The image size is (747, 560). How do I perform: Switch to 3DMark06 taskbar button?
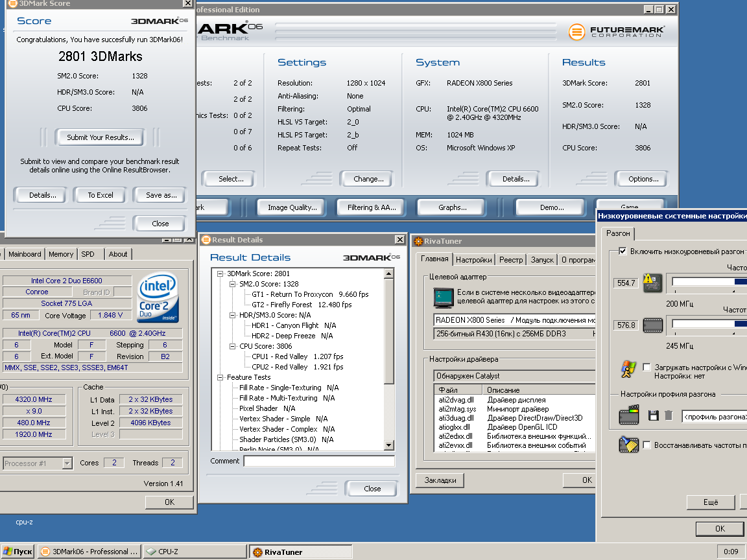[89, 552]
